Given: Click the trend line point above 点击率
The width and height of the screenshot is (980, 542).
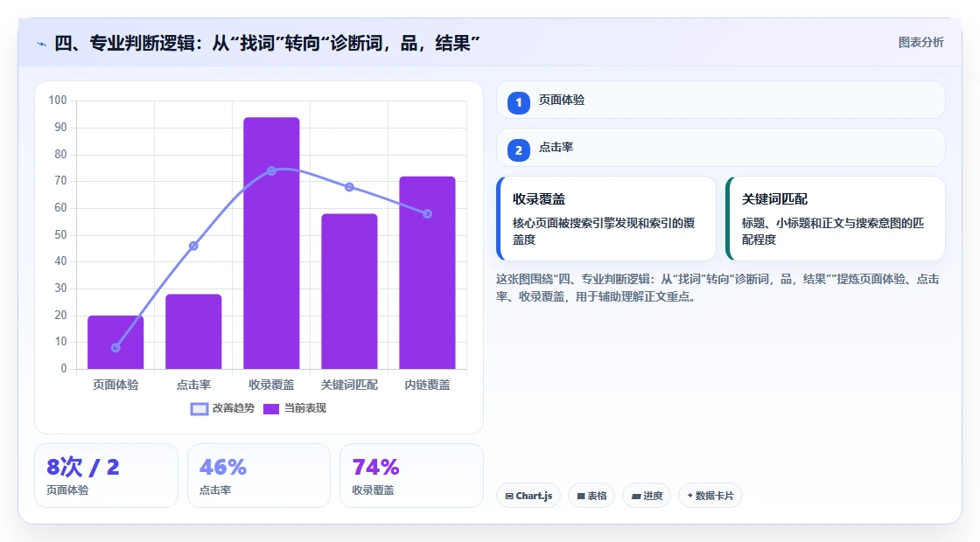Looking at the screenshot, I should 193,246.
